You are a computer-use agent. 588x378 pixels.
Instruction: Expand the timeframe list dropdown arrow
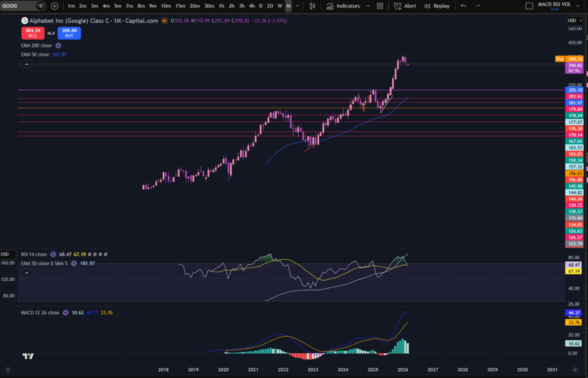point(297,6)
